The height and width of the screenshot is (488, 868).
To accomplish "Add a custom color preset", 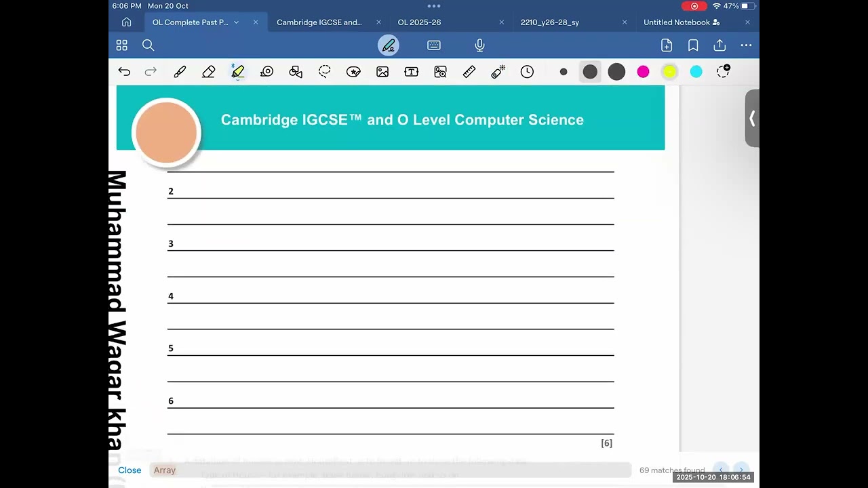I will pos(723,71).
